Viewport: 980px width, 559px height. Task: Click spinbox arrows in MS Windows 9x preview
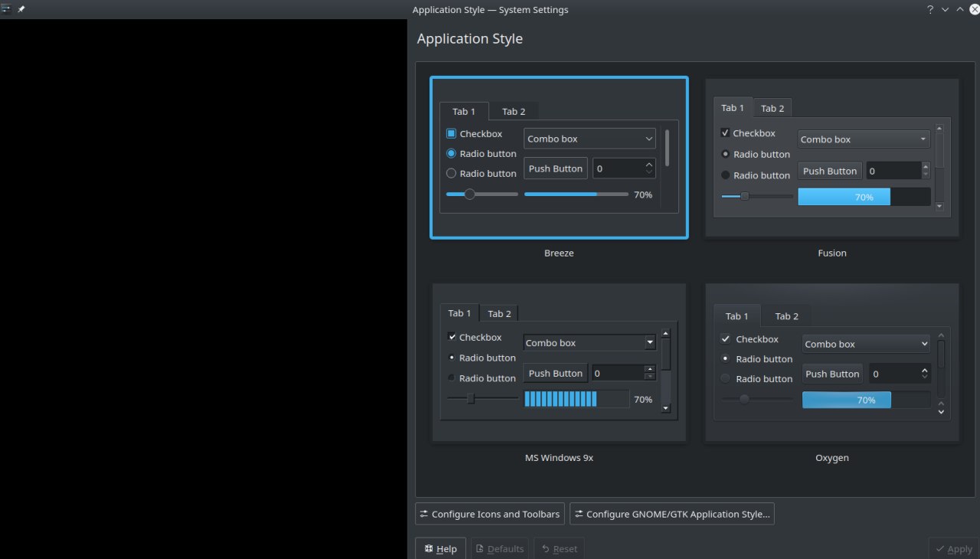(650, 373)
